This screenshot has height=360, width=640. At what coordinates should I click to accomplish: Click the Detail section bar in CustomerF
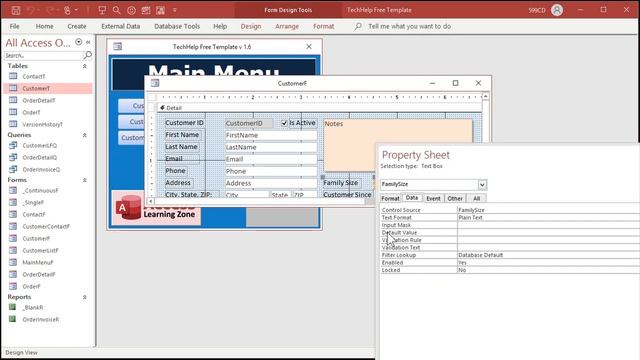pyautogui.click(x=319, y=108)
